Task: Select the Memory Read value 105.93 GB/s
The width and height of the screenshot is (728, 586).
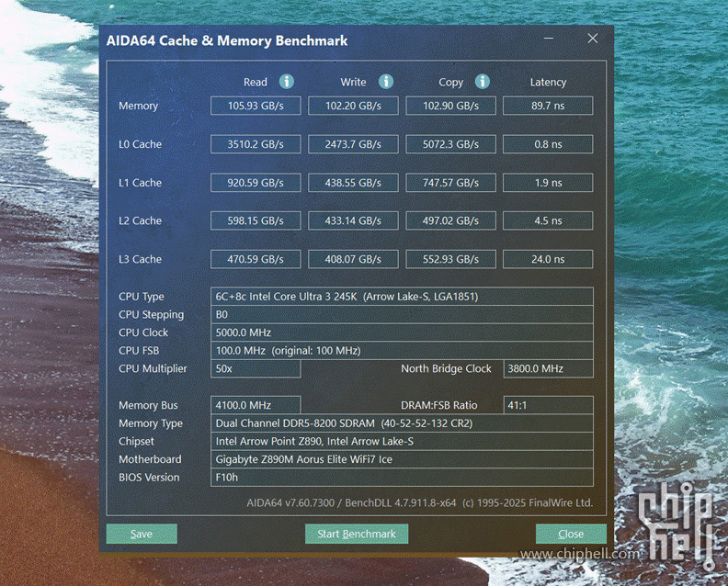Action: tap(256, 106)
